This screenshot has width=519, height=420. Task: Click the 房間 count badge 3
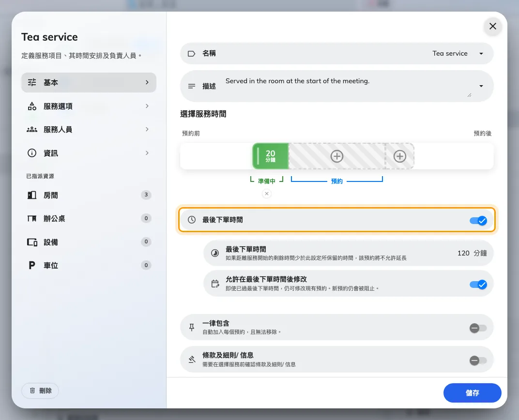146,195
